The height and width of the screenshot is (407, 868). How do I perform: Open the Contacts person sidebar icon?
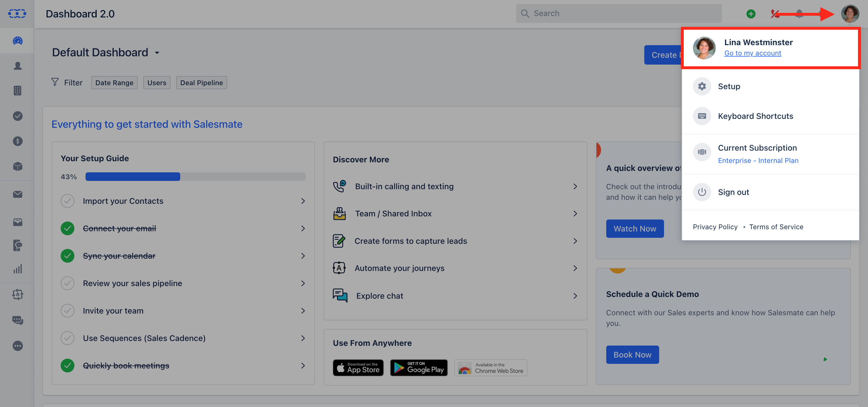click(17, 66)
